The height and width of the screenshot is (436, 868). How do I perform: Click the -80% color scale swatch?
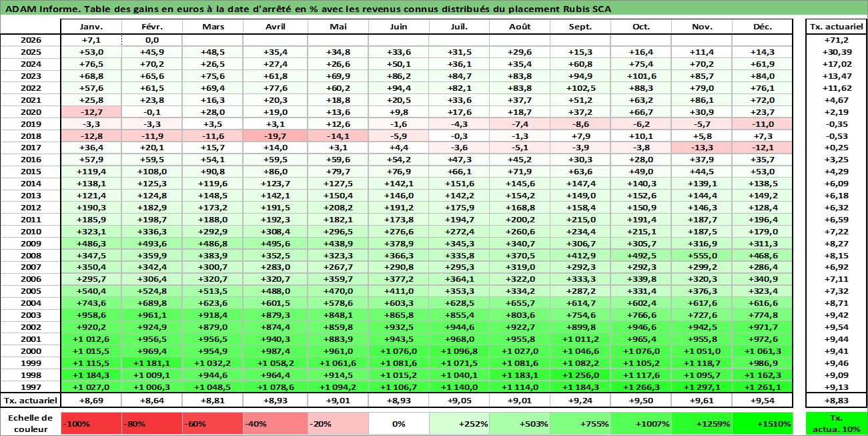[152, 423]
